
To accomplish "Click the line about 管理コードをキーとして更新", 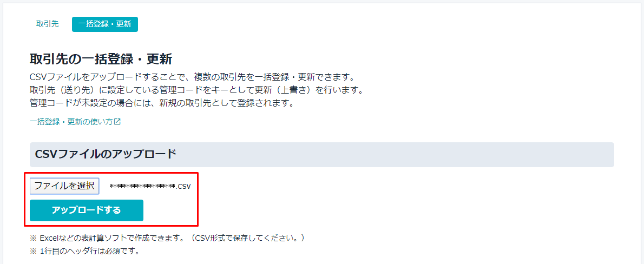I will tap(196, 90).
